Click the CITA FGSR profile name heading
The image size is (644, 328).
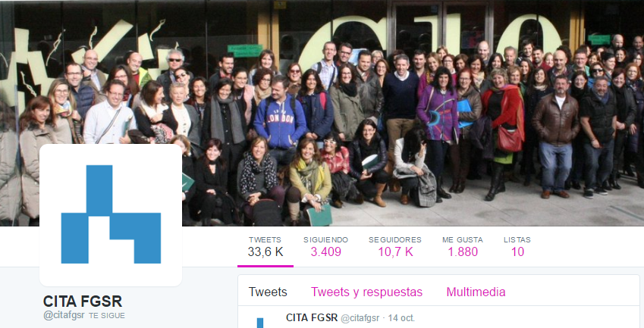tap(83, 301)
